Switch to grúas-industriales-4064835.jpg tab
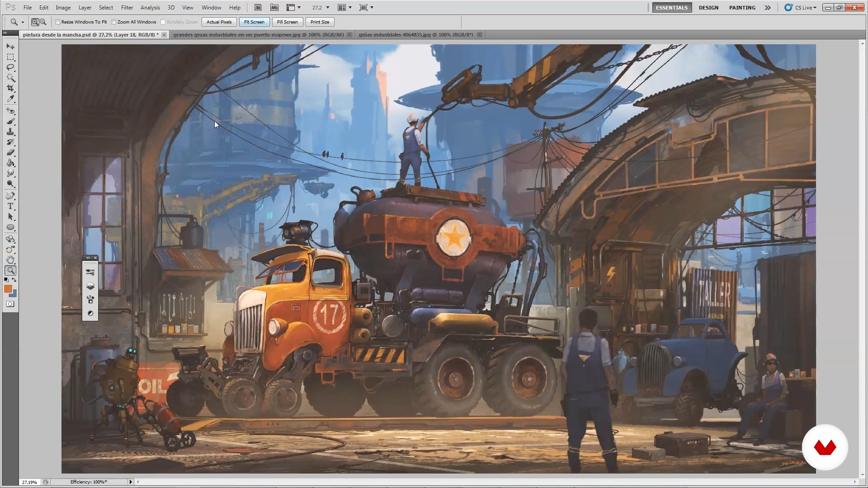The image size is (868, 488). tap(415, 35)
